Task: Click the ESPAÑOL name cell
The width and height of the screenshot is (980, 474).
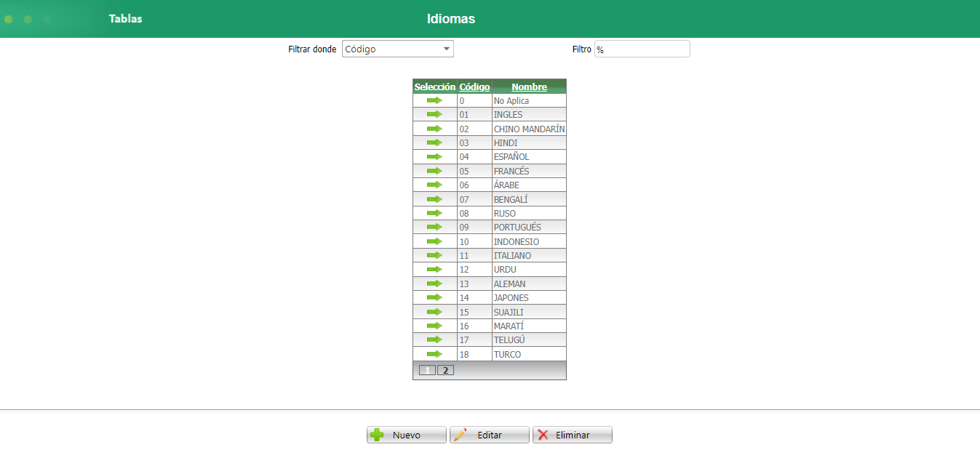Action: pos(529,157)
